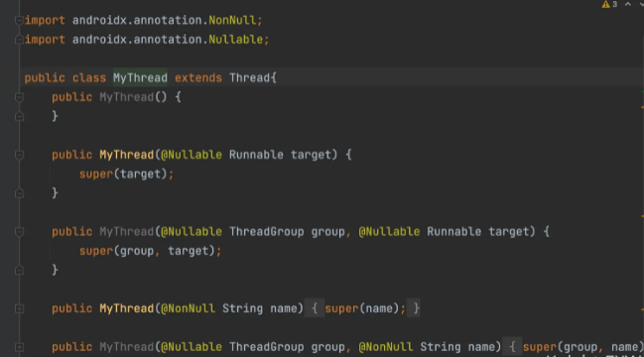This screenshot has width=644, height=357.
Task: Click the extends keyword in class declaration
Action: 198,77
